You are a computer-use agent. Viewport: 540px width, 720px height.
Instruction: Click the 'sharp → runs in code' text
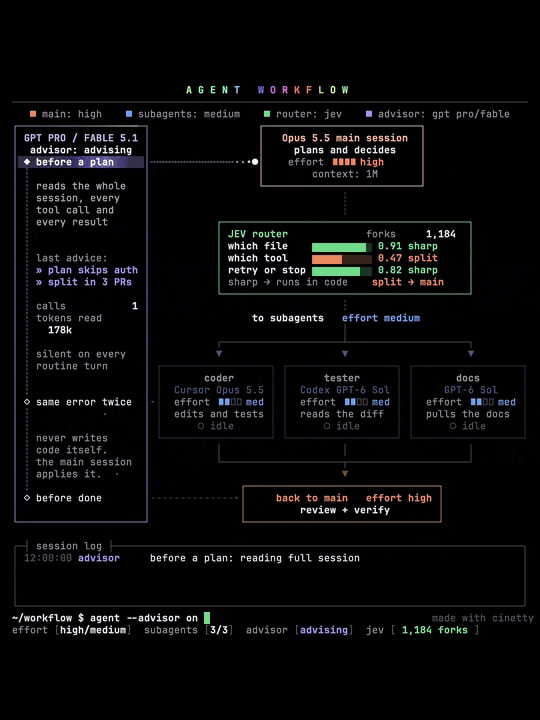(x=288, y=282)
